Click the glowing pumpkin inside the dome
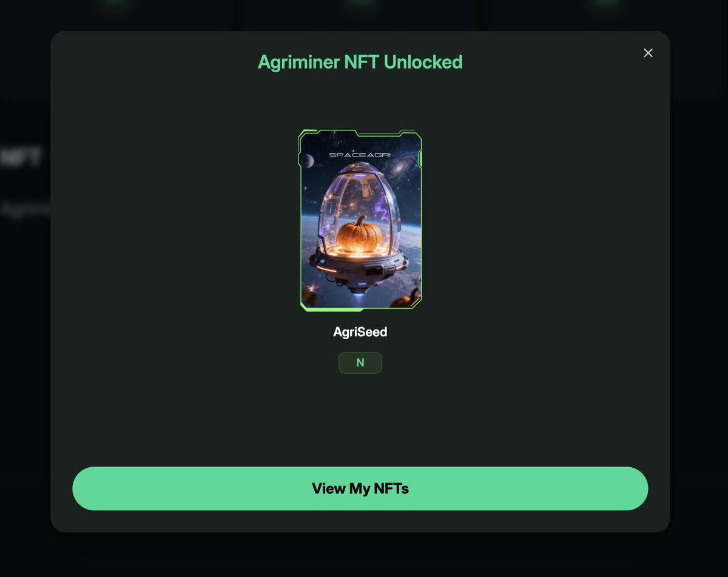The width and height of the screenshot is (728, 577). pyautogui.click(x=360, y=234)
